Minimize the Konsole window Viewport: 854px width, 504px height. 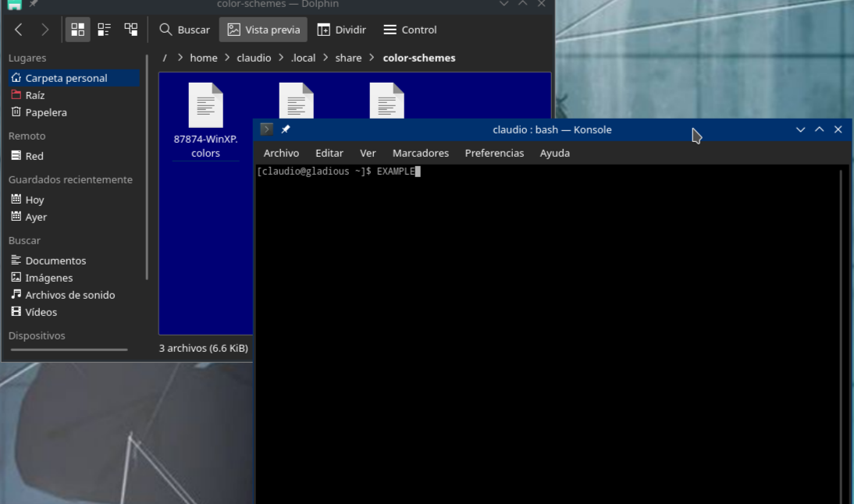click(x=801, y=130)
